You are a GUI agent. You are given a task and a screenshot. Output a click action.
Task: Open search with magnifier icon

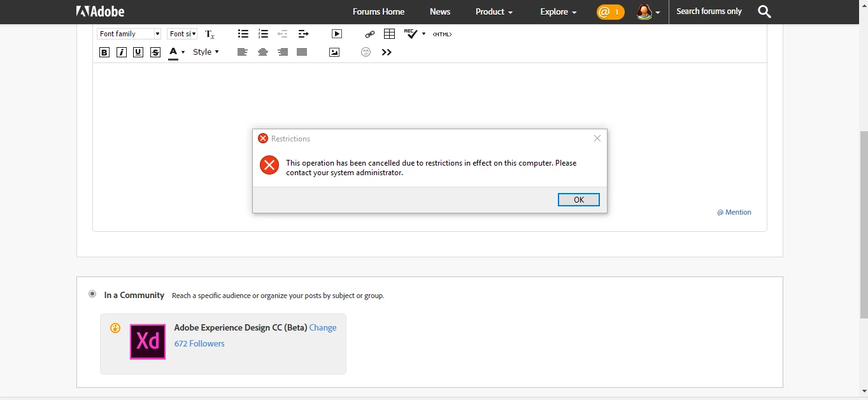765,11
